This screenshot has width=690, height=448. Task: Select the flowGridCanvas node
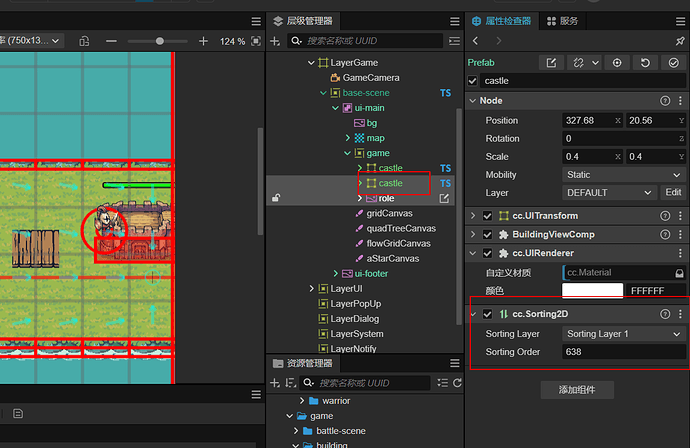point(398,243)
